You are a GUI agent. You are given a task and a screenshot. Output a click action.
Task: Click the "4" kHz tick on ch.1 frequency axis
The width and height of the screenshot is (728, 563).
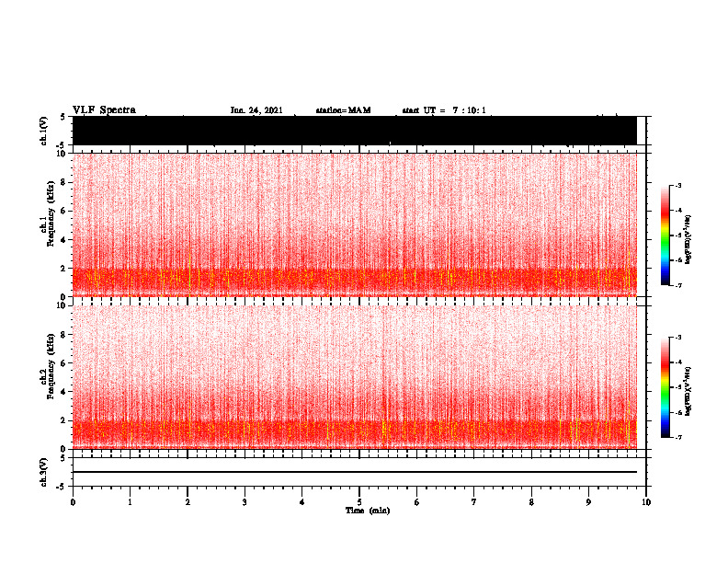64,240
